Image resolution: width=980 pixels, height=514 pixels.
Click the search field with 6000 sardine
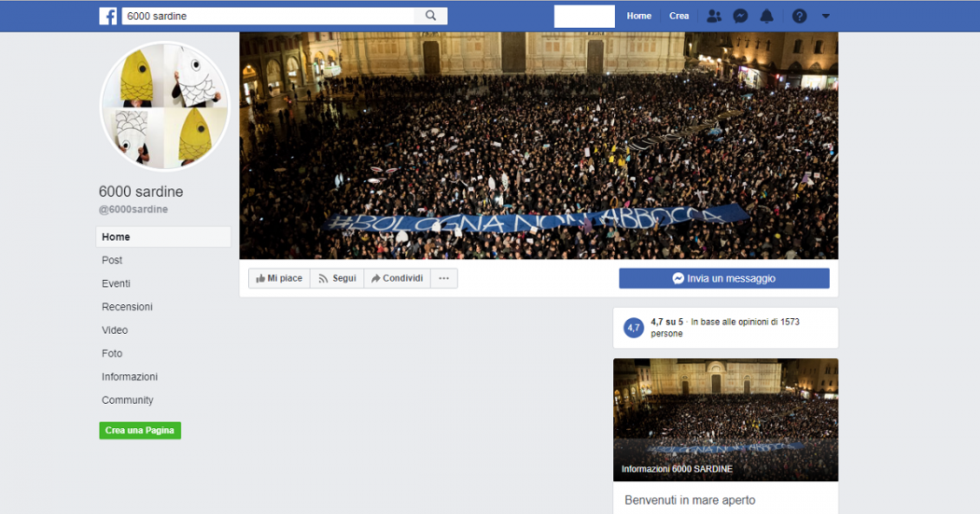(x=268, y=16)
